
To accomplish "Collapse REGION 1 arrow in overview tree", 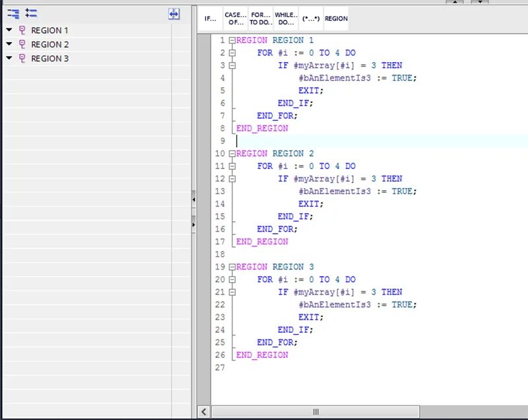I will click(9, 30).
